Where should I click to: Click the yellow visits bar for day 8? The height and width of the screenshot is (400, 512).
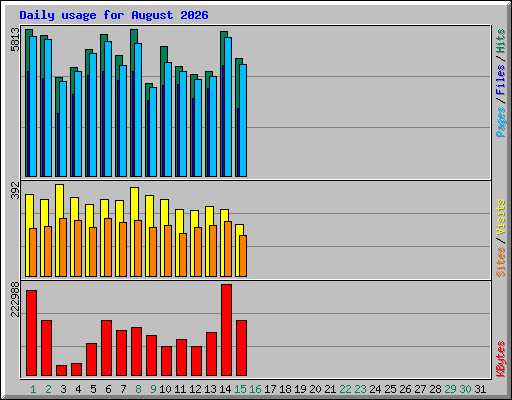[134, 204]
